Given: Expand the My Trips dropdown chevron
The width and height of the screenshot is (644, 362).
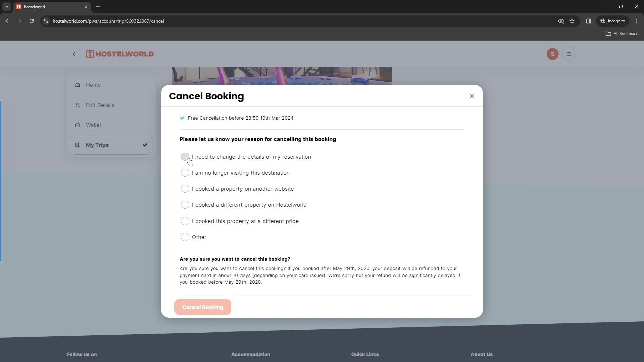Looking at the screenshot, I should (145, 145).
